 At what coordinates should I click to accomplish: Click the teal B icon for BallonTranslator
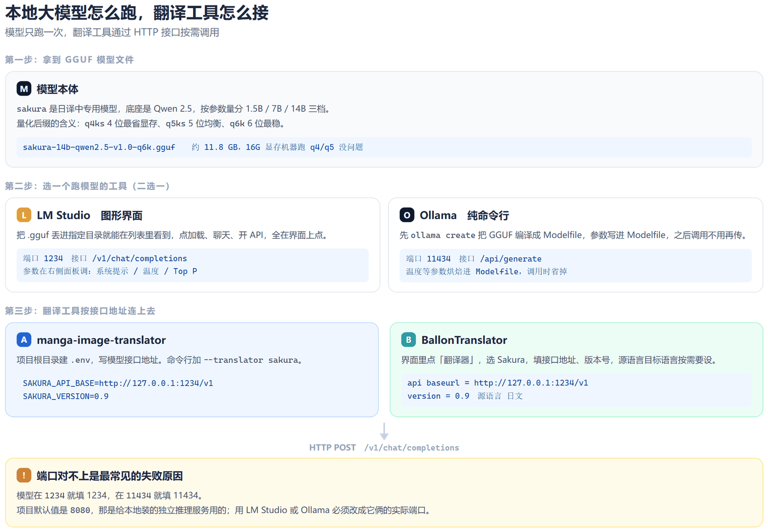(x=409, y=340)
